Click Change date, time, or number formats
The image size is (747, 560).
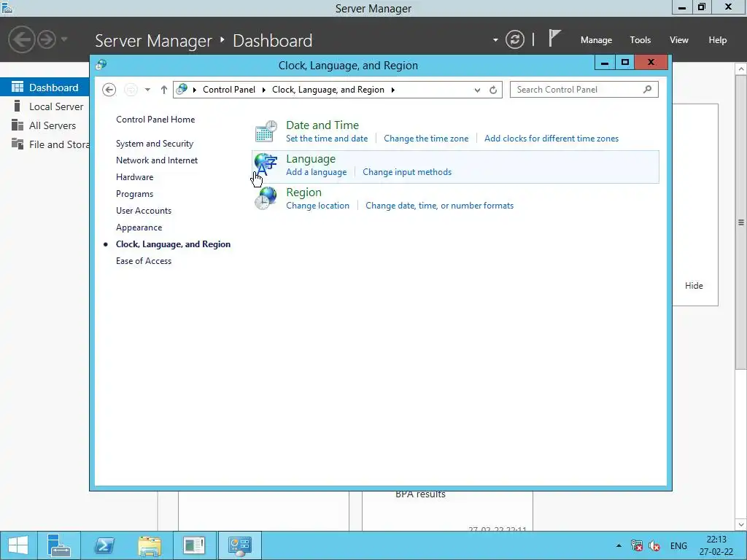click(x=439, y=206)
